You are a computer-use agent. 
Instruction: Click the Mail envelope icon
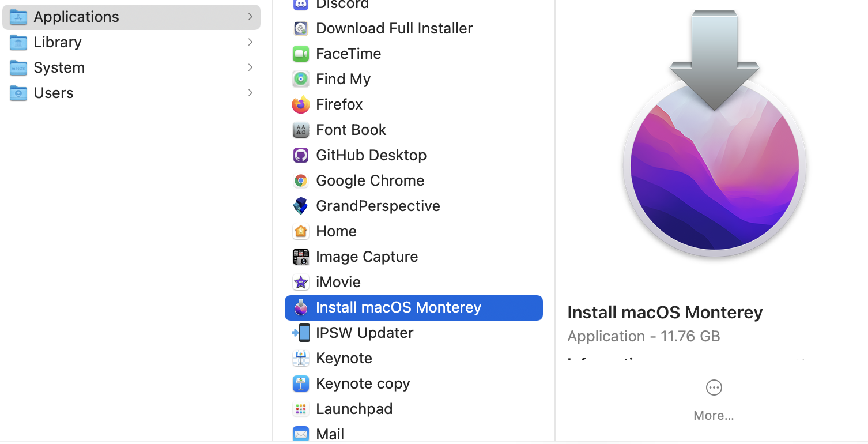click(x=301, y=434)
